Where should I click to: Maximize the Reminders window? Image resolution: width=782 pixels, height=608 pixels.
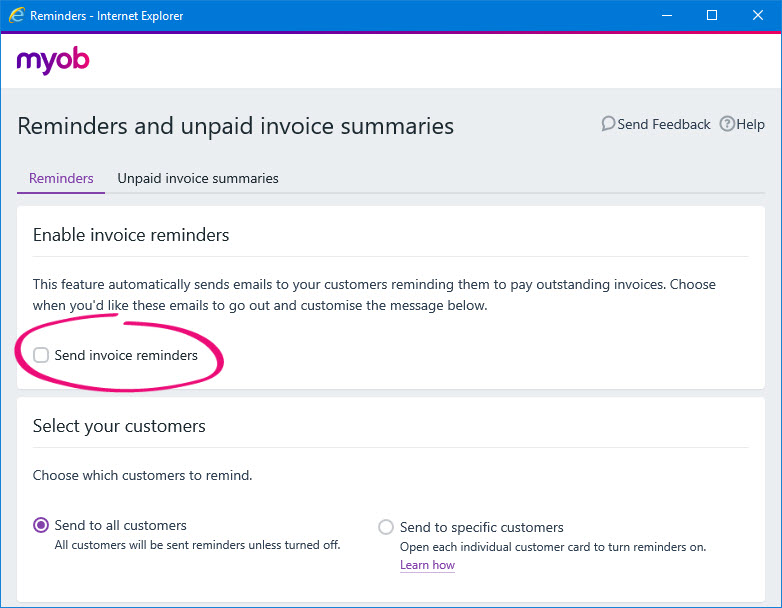(x=712, y=15)
